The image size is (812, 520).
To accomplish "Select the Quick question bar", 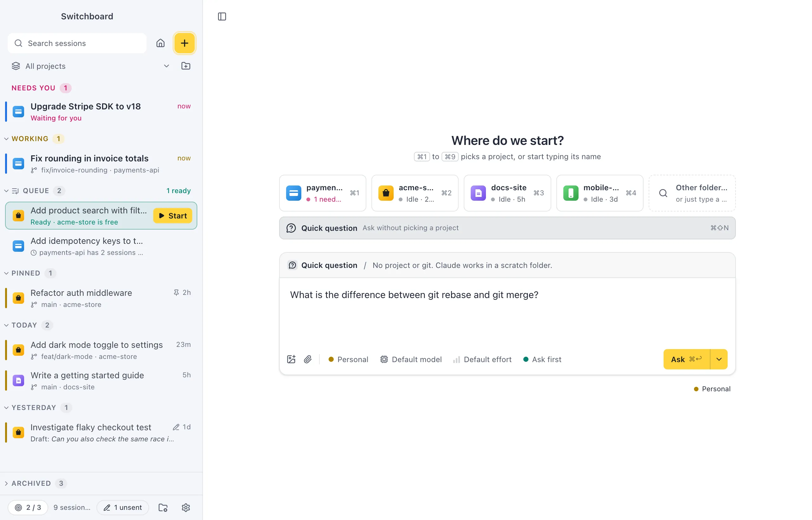I will [507, 228].
